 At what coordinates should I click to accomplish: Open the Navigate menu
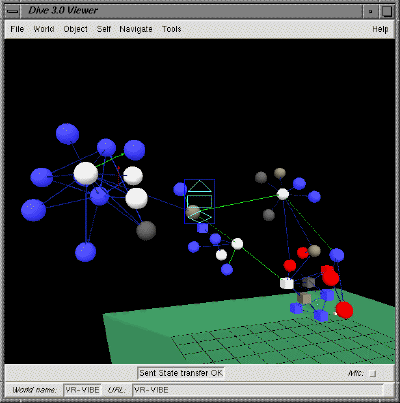pyautogui.click(x=136, y=29)
